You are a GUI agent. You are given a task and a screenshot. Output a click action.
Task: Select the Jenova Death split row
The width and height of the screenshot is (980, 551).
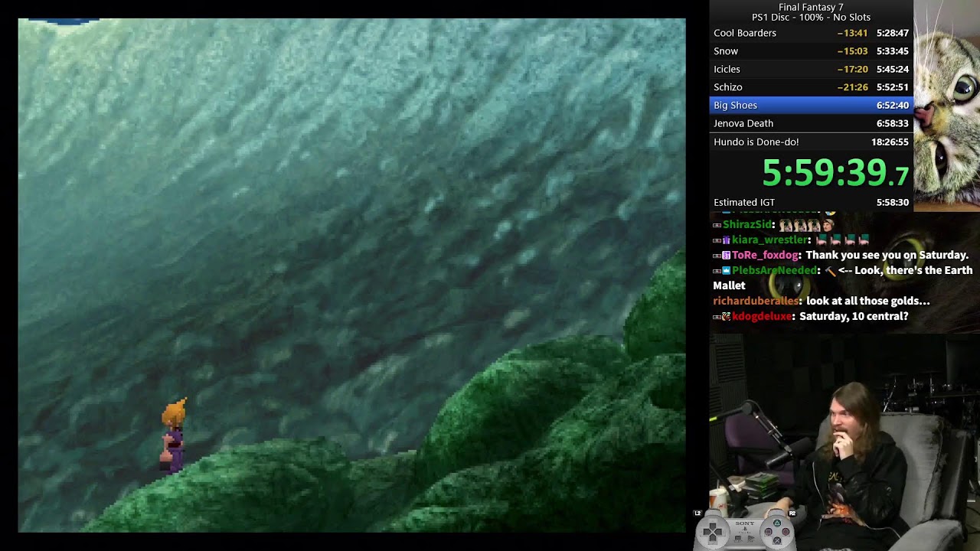(x=811, y=123)
